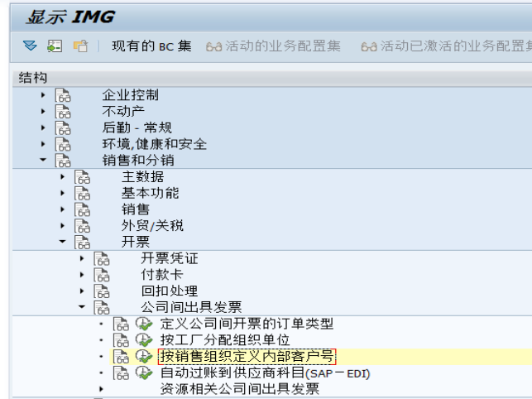This screenshot has height=399, width=532.
Task: Execute activity 自动过账到供应商科目 clock icon
Action: pyautogui.click(x=144, y=373)
